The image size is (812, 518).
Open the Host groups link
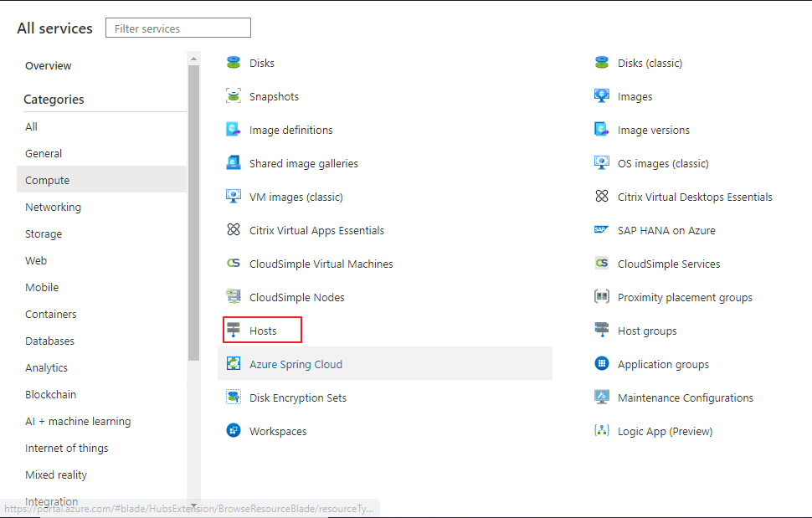pyautogui.click(x=647, y=331)
